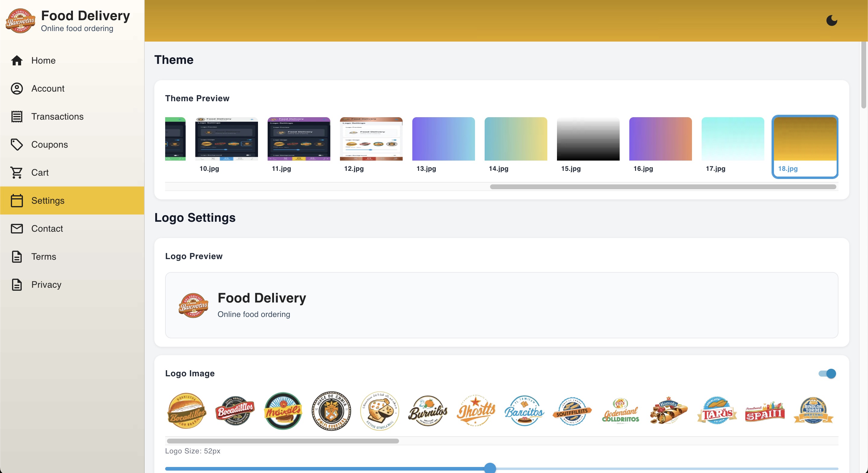Open the Transactions menu item

(72, 116)
